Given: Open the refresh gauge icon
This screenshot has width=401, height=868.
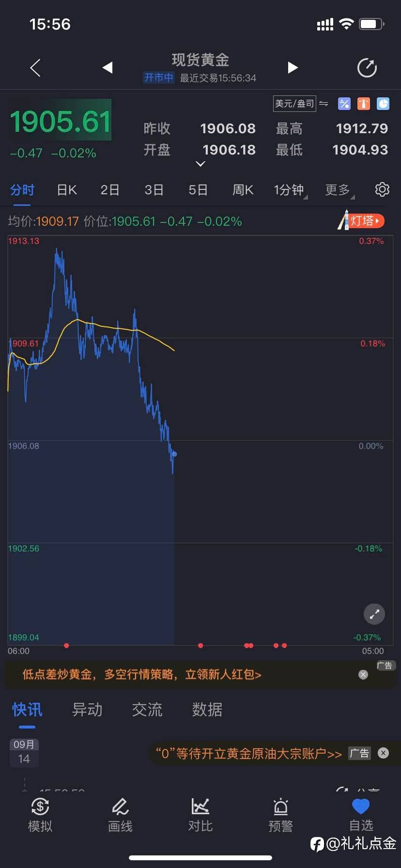Looking at the screenshot, I should (x=367, y=68).
